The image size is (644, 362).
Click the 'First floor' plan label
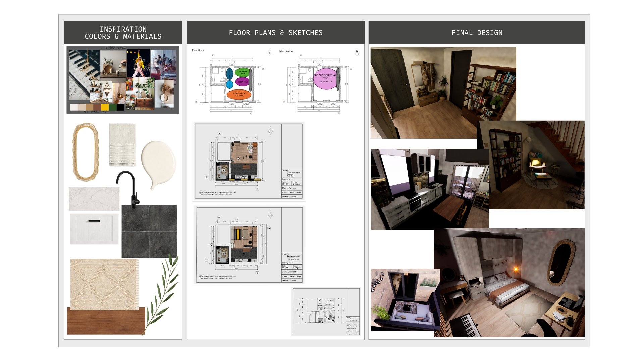click(x=198, y=50)
